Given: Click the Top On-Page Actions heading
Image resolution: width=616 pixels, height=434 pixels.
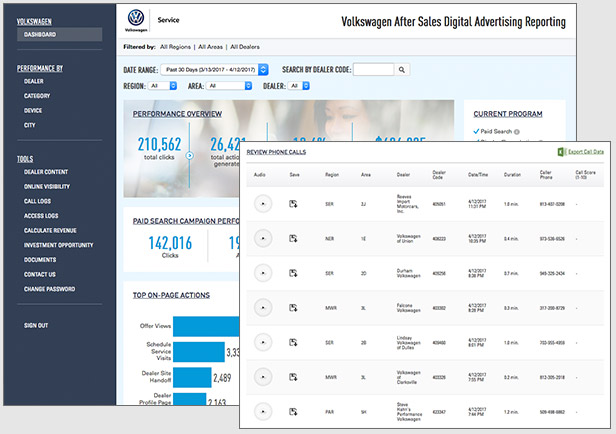Looking at the screenshot, I should [x=171, y=295].
